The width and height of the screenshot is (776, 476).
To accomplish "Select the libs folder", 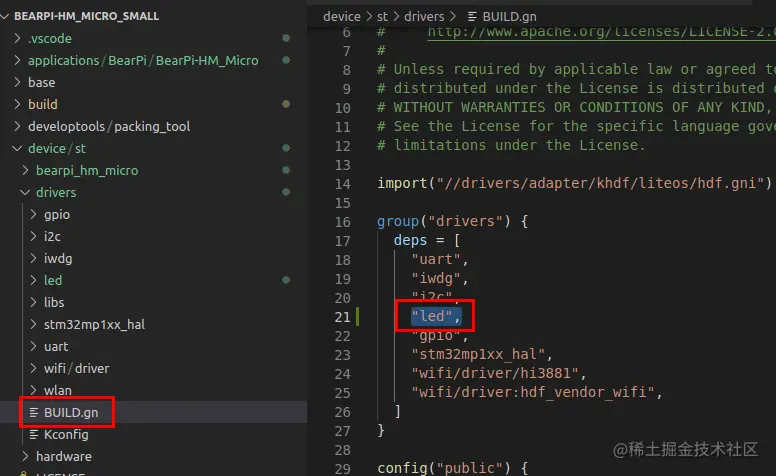I will (x=54, y=302).
